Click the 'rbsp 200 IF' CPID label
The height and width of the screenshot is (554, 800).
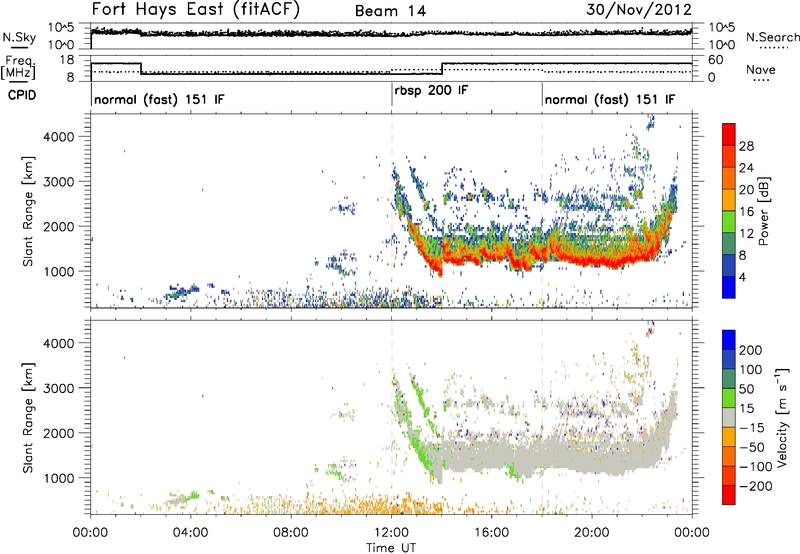(x=431, y=91)
